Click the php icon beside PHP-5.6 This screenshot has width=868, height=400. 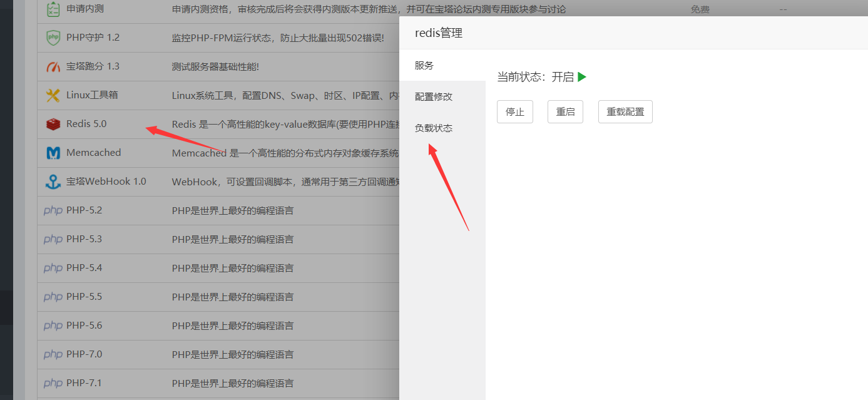click(x=53, y=326)
